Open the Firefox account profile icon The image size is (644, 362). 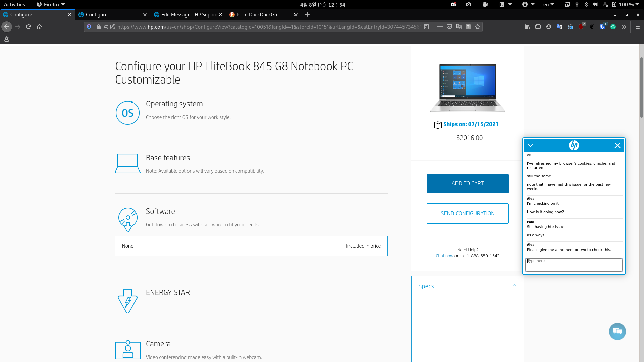(549, 27)
